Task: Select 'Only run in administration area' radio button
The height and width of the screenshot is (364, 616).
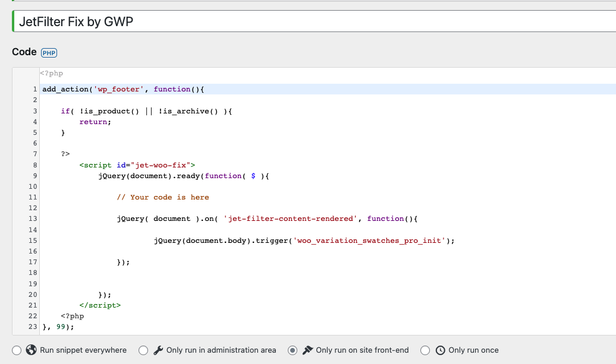Action: click(143, 350)
